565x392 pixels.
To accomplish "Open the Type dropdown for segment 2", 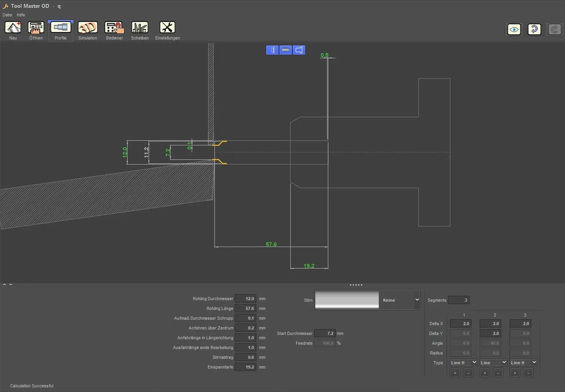I will point(493,363).
